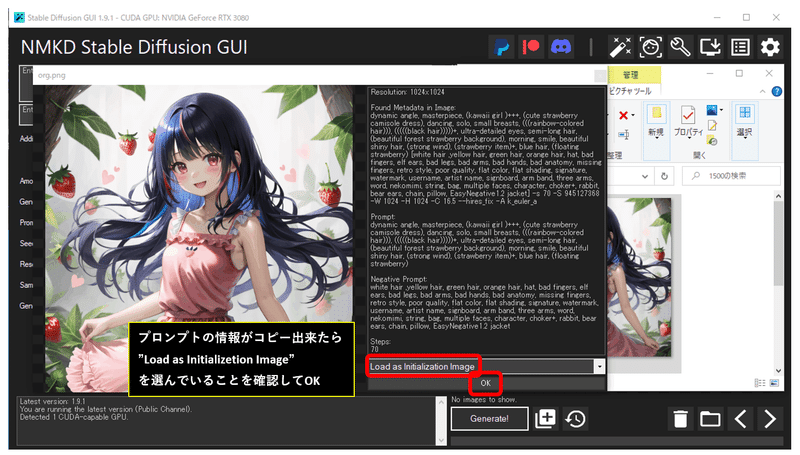Show the next image arrow
Screen dimensions: 800x455
(770, 419)
